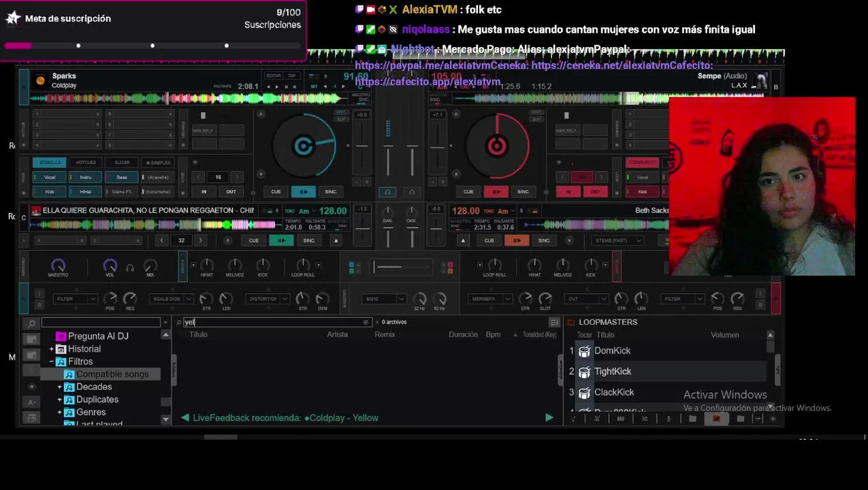Play or pause deck A transport button
868x490 pixels.
click(x=303, y=191)
